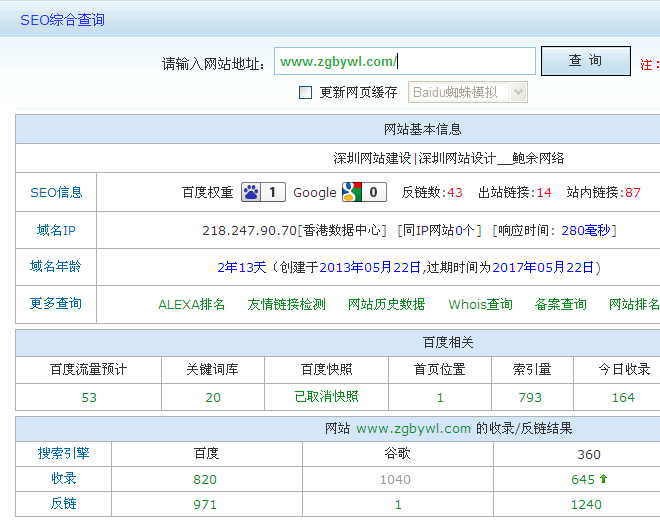Toggle the 更新网页缓存 checkbox
660x520 pixels.
coord(305,92)
